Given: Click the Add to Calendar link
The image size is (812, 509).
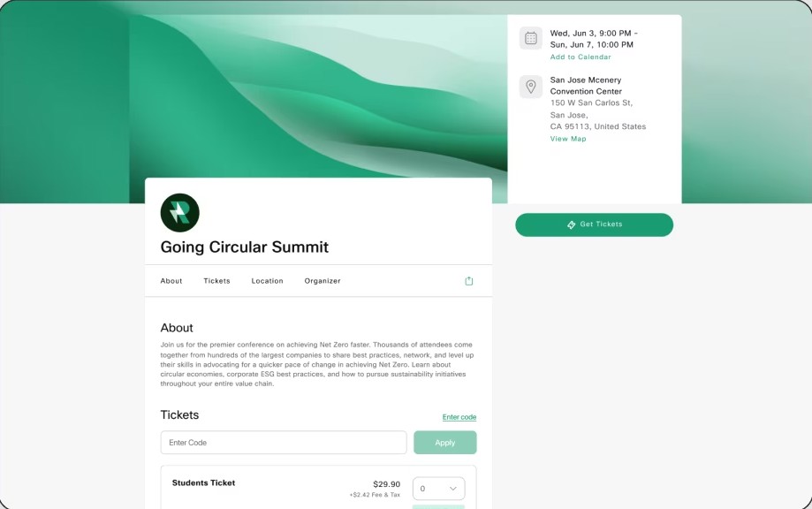Looking at the screenshot, I should tap(581, 57).
